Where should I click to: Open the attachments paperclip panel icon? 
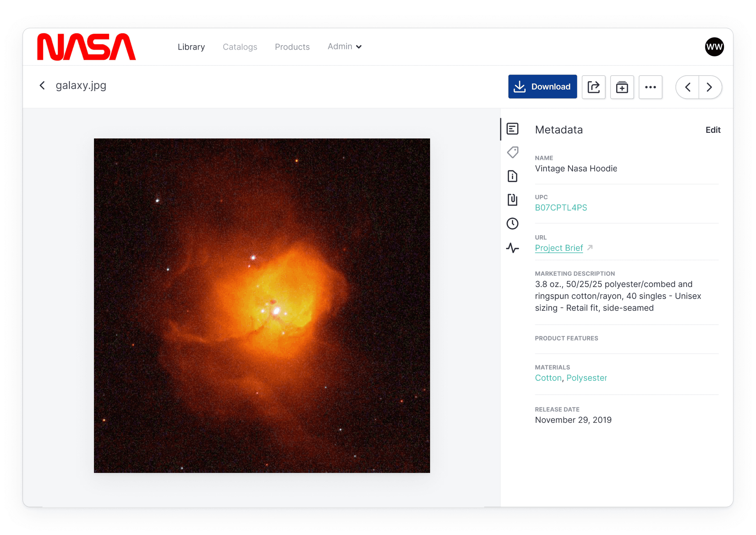(x=512, y=199)
